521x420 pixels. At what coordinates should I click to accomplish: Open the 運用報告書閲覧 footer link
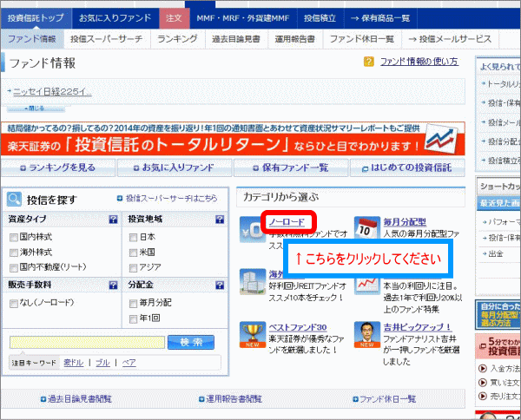(x=234, y=399)
